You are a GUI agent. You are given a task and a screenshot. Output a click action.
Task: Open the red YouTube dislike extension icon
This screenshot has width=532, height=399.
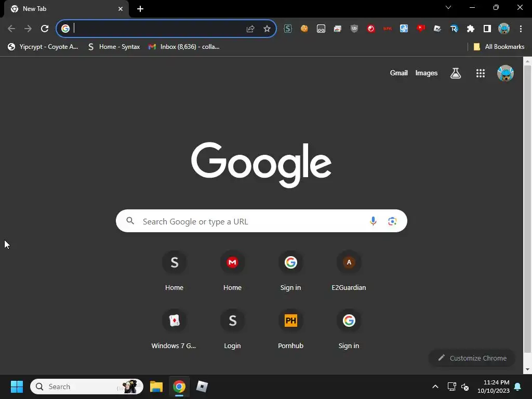point(421,29)
